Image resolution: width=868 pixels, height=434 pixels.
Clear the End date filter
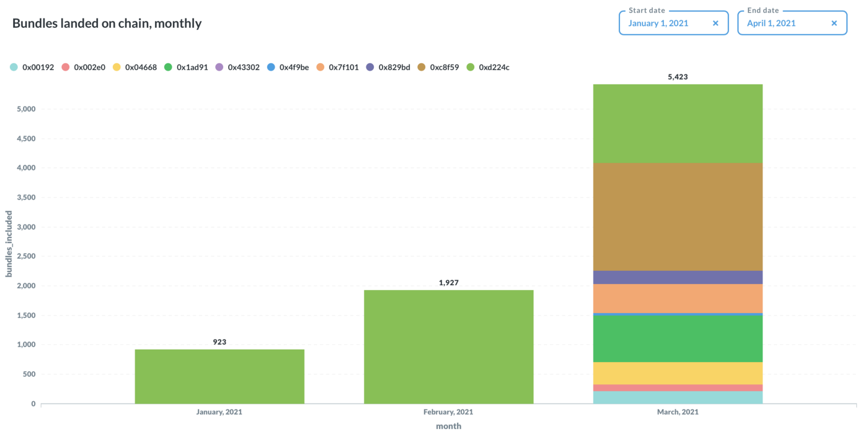[x=834, y=24]
